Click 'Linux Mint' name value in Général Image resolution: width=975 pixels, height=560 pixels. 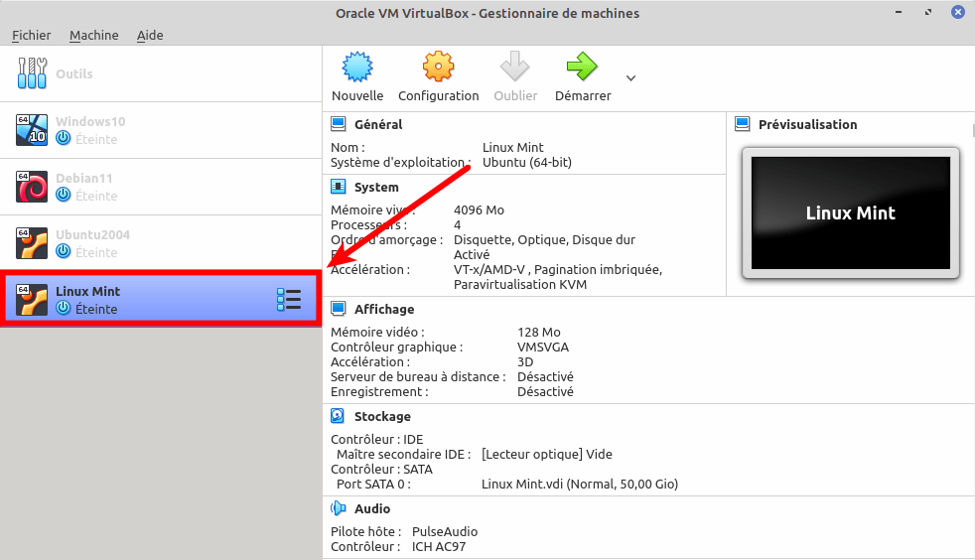click(512, 147)
